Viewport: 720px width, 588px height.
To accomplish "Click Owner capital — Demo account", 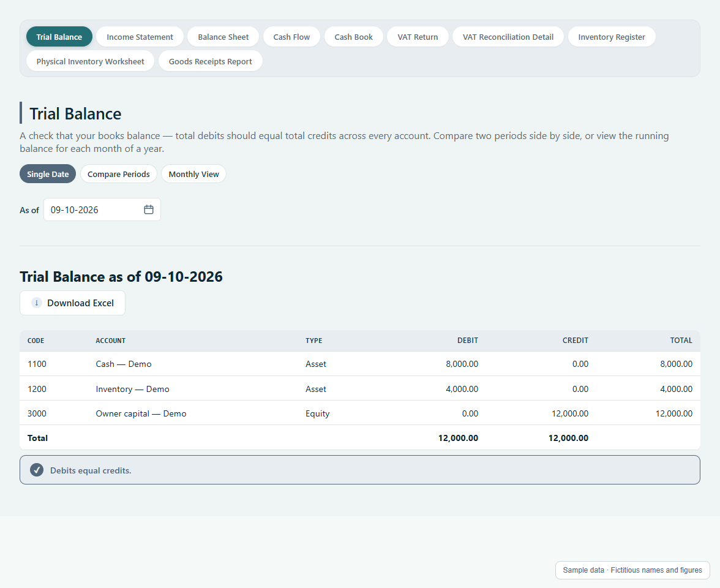I will (141, 413).
